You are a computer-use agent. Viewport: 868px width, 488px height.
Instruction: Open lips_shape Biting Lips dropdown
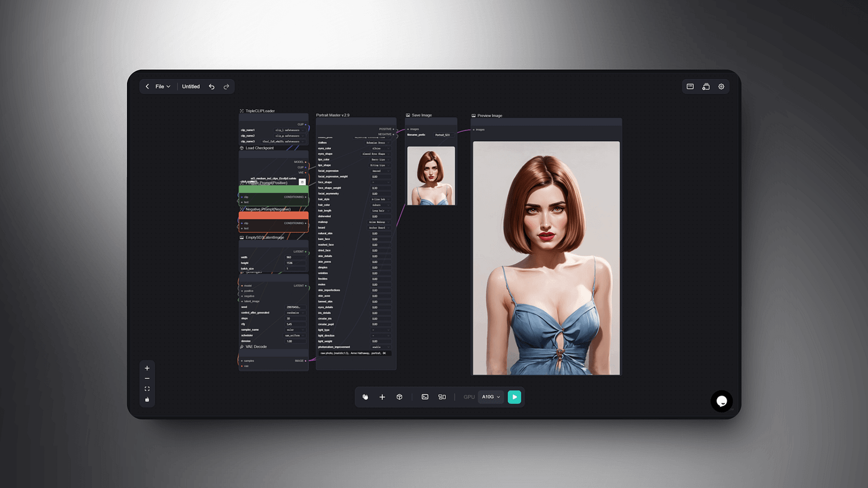[380, 165]
